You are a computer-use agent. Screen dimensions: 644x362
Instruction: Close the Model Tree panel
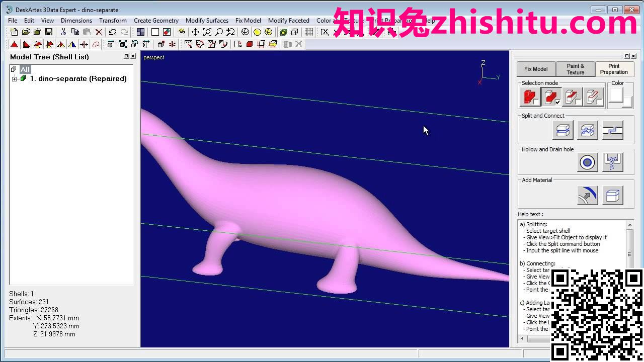tap(133, 56)
